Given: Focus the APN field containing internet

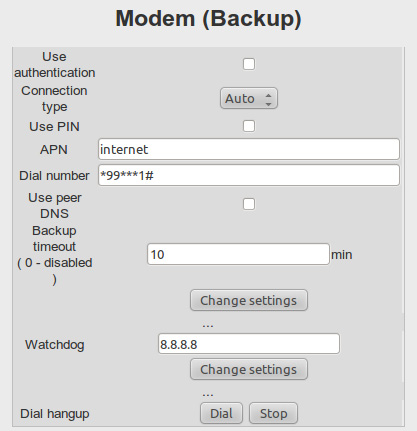Looking at the screenshot, I should coord(249,149).
